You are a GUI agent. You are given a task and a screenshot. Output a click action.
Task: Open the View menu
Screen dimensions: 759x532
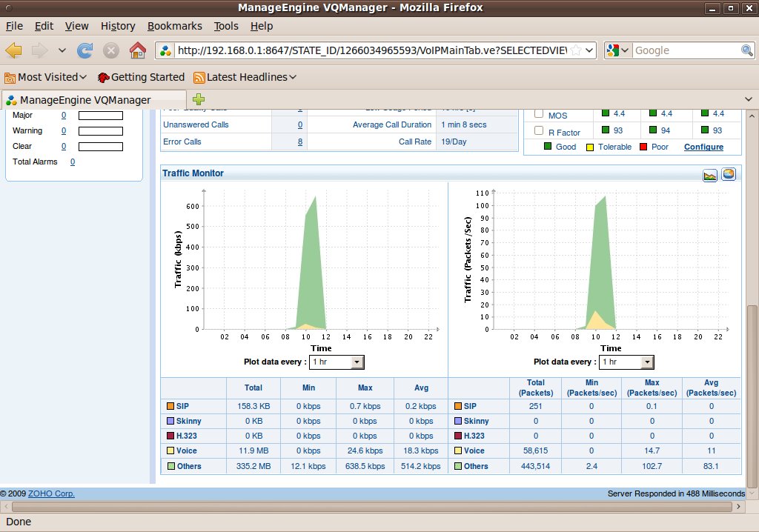(77, 26)
